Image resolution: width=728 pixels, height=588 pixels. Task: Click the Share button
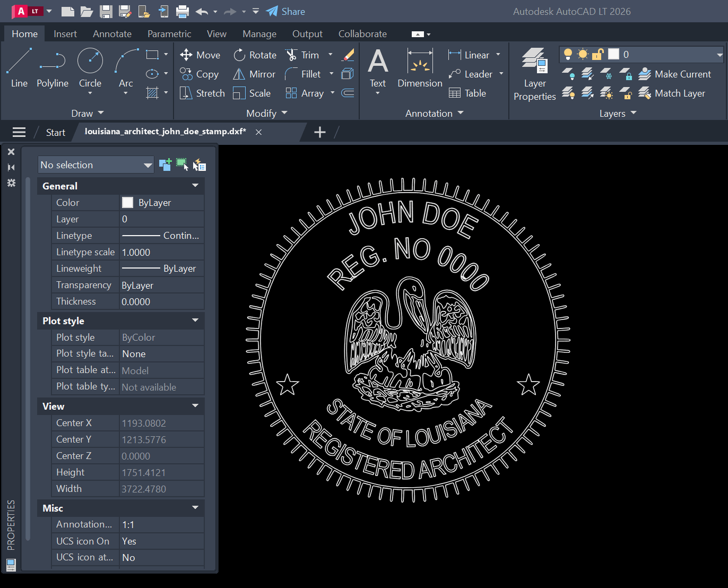point(285,11)
